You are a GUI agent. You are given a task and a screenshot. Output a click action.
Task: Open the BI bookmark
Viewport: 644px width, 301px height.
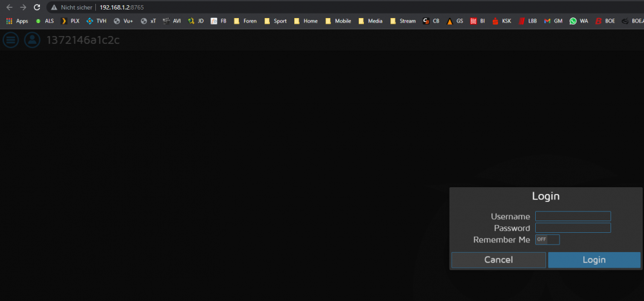(478, 21)
